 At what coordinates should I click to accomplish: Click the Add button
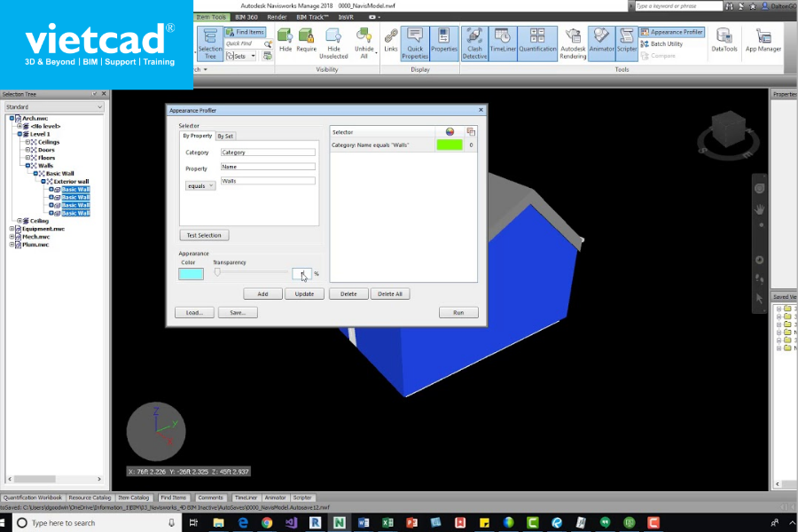tap(262, 293)
